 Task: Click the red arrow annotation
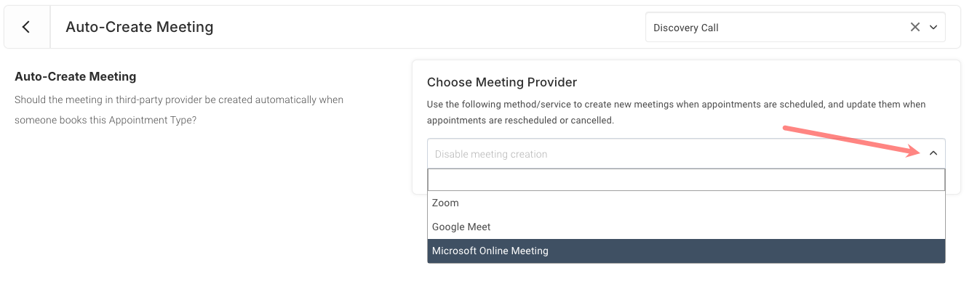pos(851,140)
